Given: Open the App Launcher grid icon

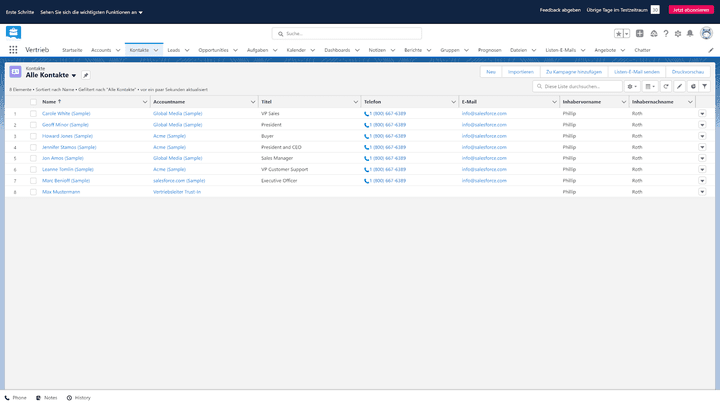Looking at the screenshot, I should [13, 49].
